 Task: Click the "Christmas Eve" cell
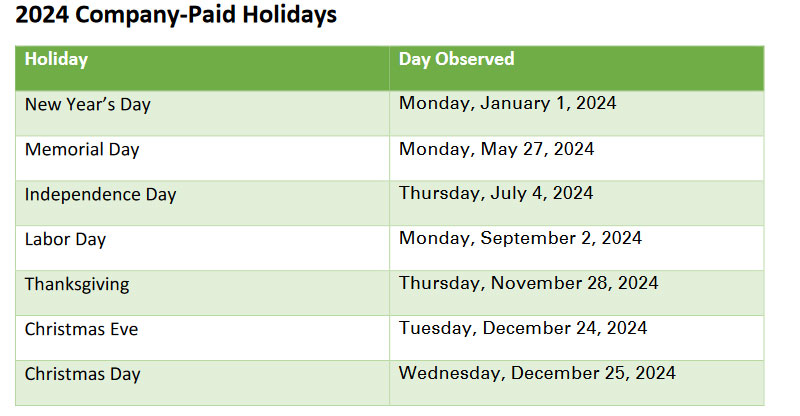(83, 329)
